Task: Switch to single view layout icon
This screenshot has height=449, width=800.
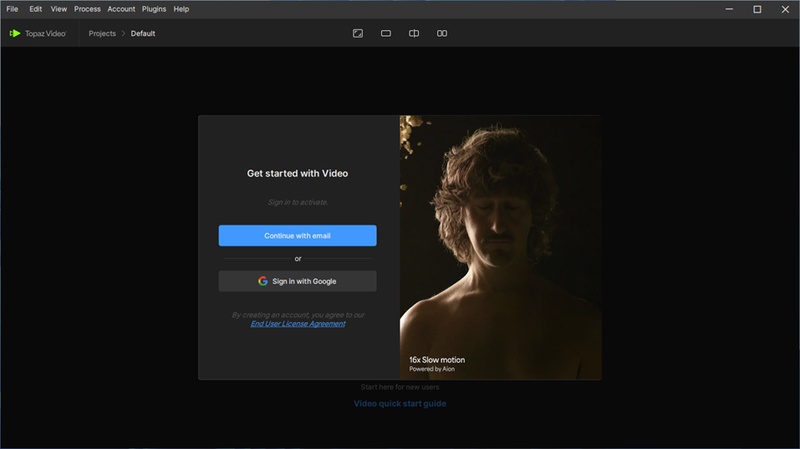Action: [x=386, y=33]
